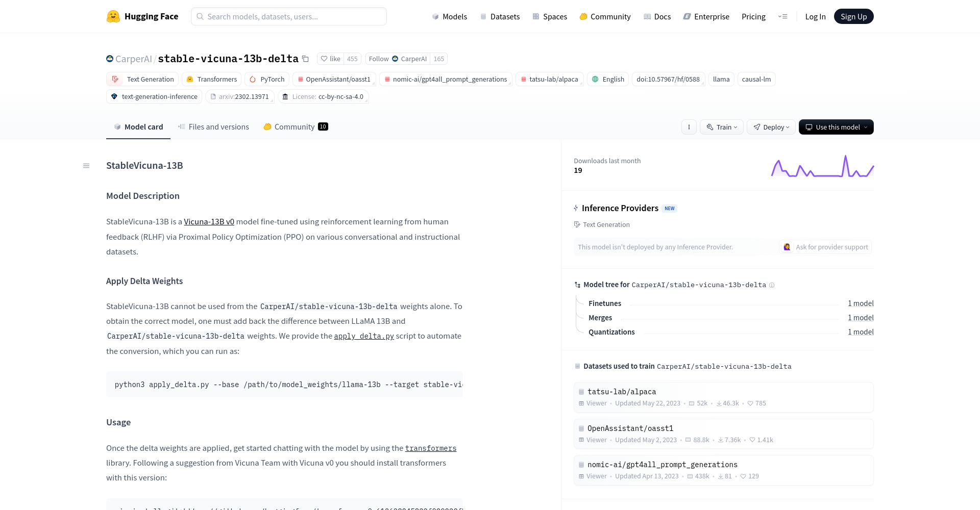Click the OpenAssistant/oasst1 dataset tag
Screen dimensions: 980x510
[x=334, y=79]
